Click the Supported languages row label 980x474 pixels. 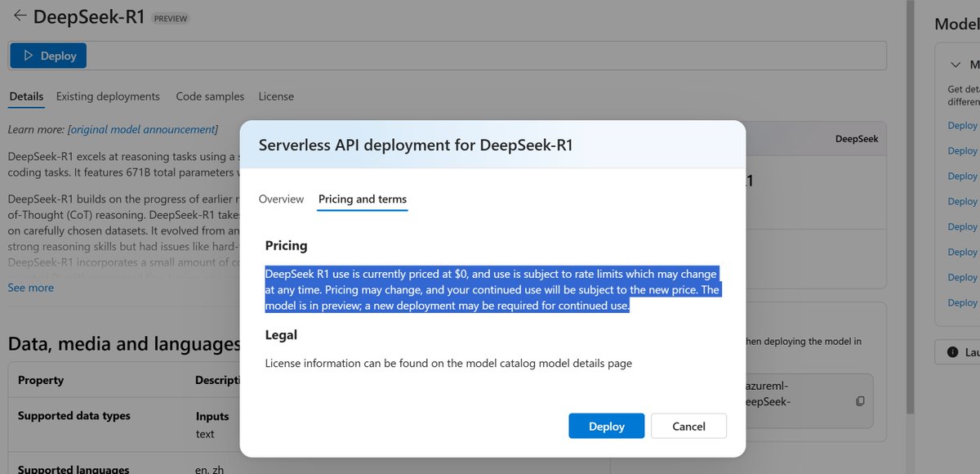(73, 470)
